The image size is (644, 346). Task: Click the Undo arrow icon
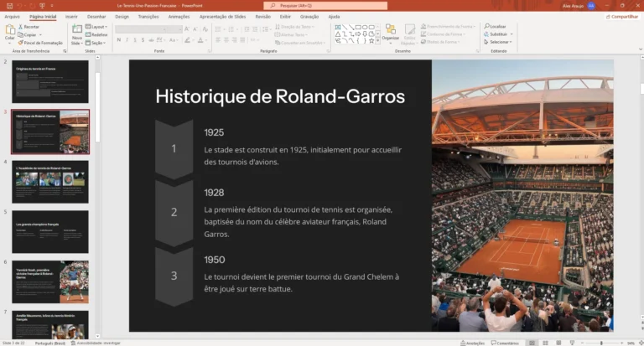(x=19, y=6)
